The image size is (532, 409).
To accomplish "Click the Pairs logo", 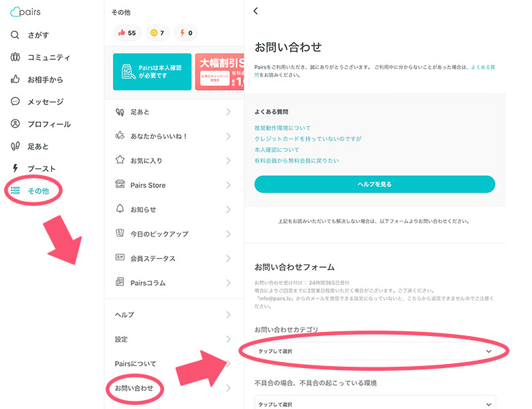I will click(25, 12).
